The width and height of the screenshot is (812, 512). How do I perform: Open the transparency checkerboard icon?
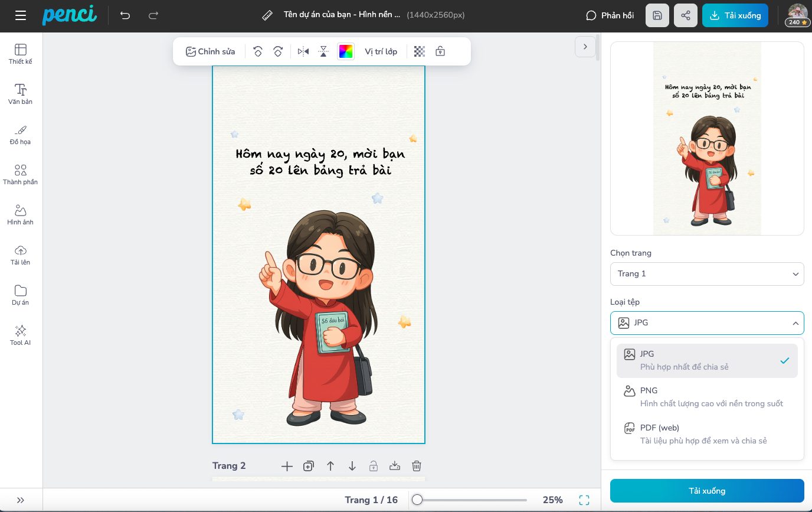point(419,51)
